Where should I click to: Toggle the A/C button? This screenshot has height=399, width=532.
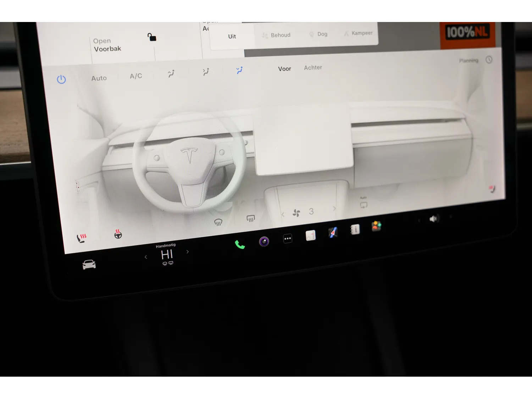point(136,76)
